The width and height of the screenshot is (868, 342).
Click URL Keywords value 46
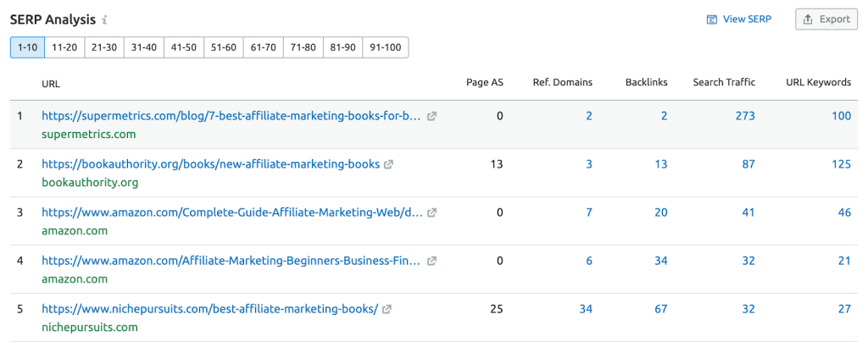(845, 212)
